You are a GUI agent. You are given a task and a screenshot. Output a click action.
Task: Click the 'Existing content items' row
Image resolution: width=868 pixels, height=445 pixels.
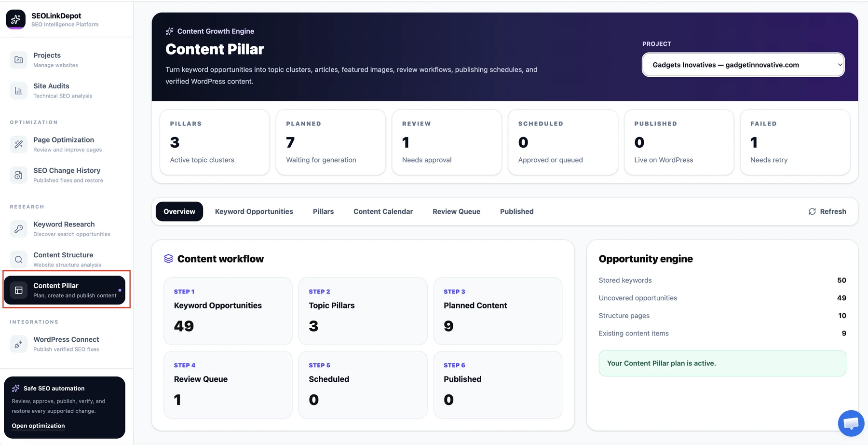tap(722, 334)
